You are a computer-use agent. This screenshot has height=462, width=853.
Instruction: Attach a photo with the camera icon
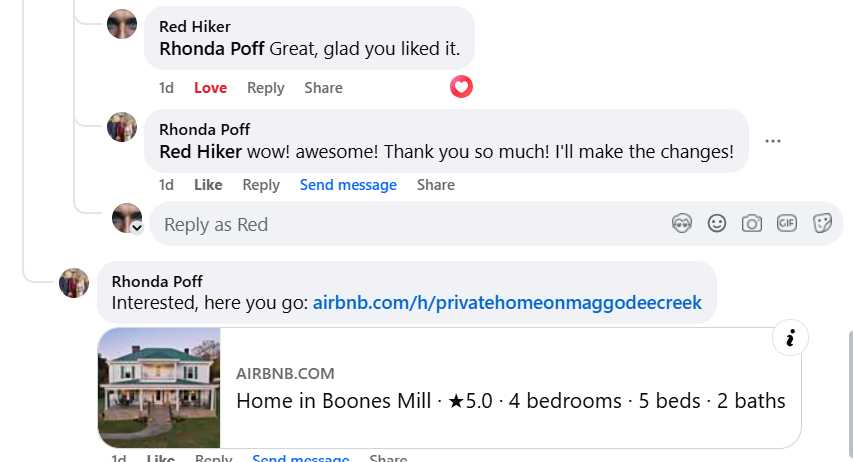(x=752, y=224)
